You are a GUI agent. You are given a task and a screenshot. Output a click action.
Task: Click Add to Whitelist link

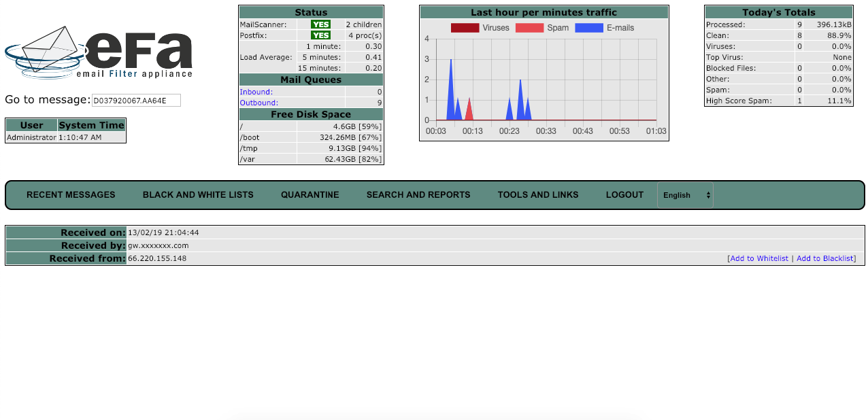pos(759,258)
